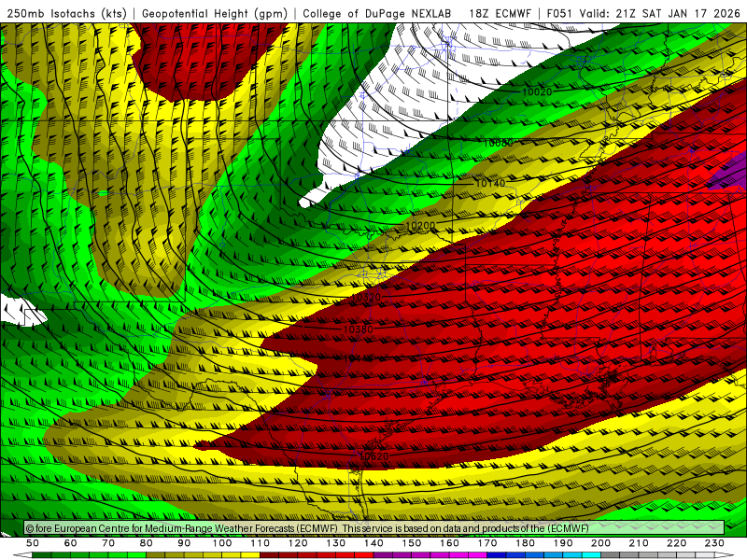Select the 120 knot scale label
Screen dimensions: 747x560
(298, 543)
